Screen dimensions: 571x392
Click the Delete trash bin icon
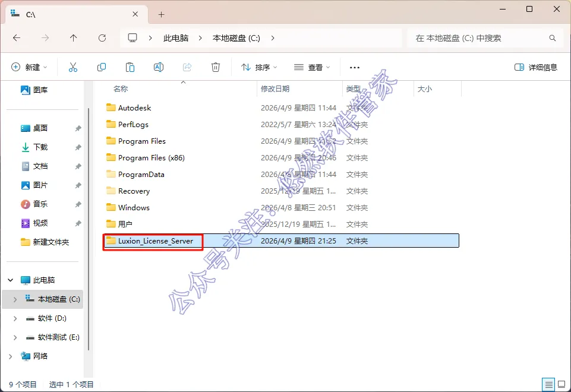(x=216, y=67)
